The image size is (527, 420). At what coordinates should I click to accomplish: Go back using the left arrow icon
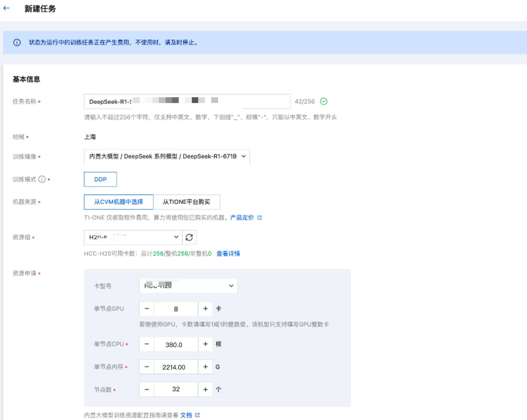click(x=6, y=8)
